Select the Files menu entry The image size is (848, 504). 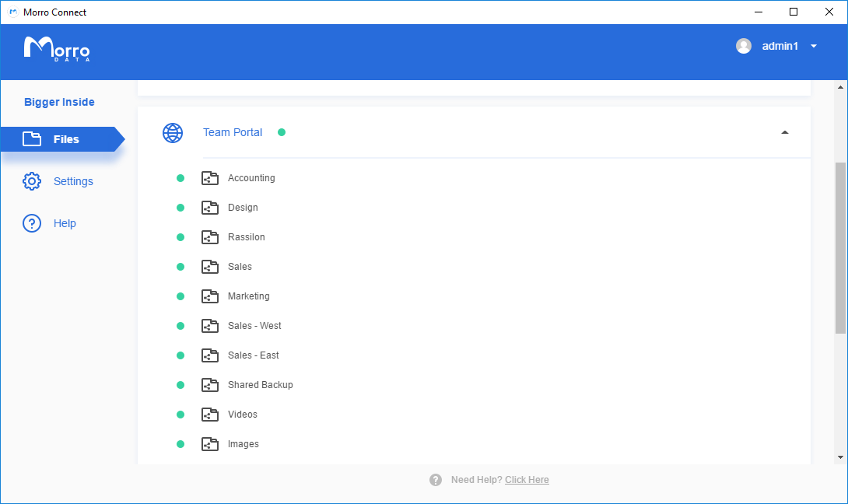(67, 138)
